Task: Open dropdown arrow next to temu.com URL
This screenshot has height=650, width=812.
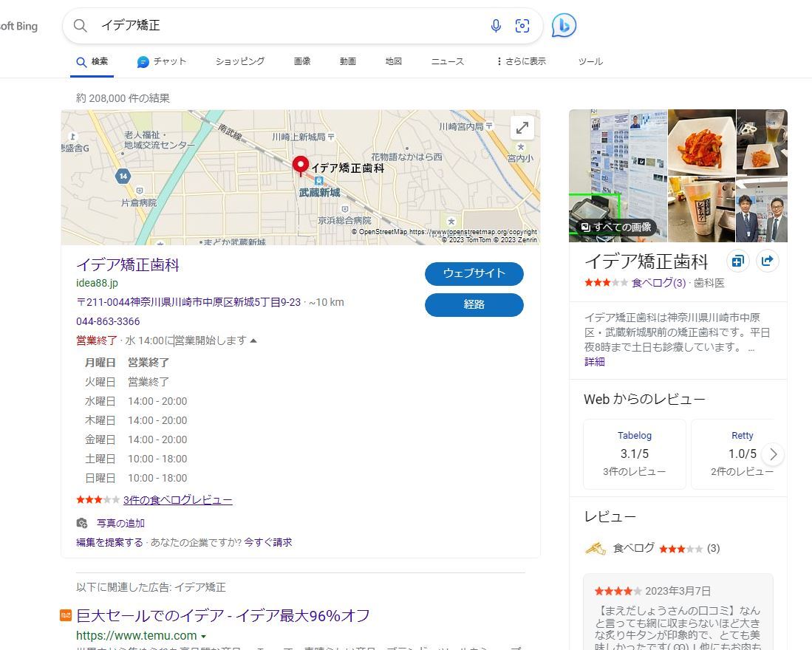Action: point(203,636)
